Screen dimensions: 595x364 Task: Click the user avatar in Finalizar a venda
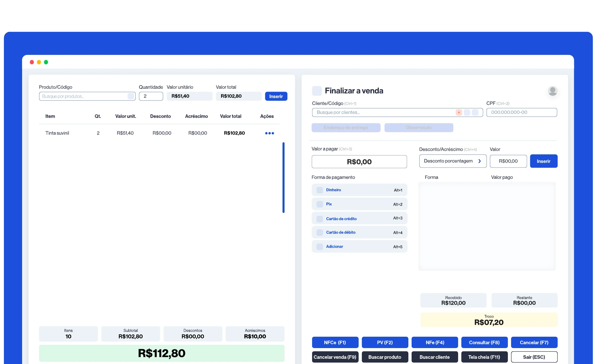(552, 91)
